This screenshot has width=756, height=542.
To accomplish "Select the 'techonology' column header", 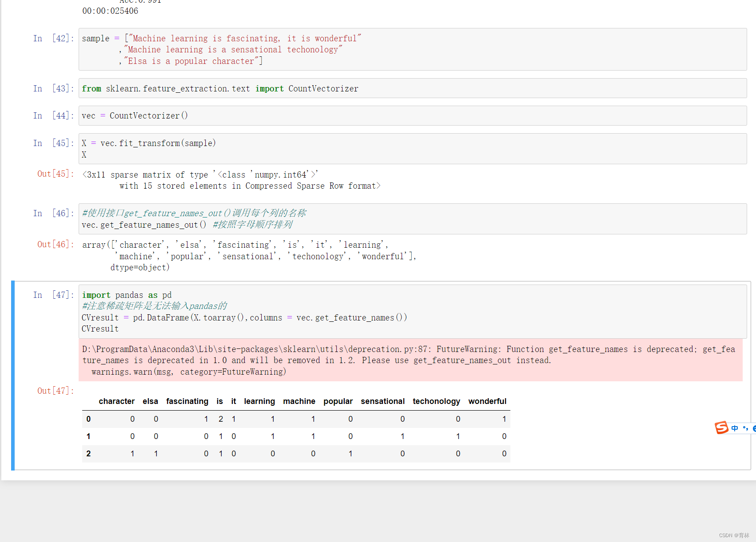I will (436, 401).
